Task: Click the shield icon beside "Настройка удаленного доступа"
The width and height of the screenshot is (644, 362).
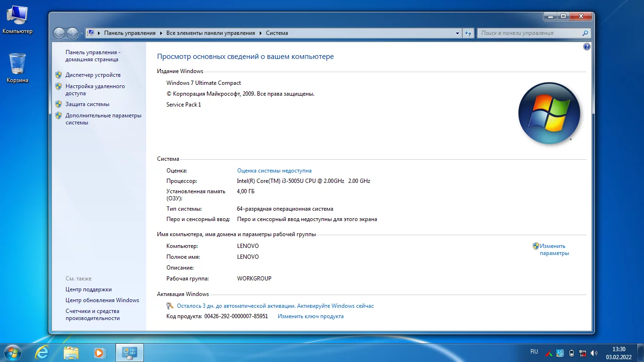Action: (58, 86)
